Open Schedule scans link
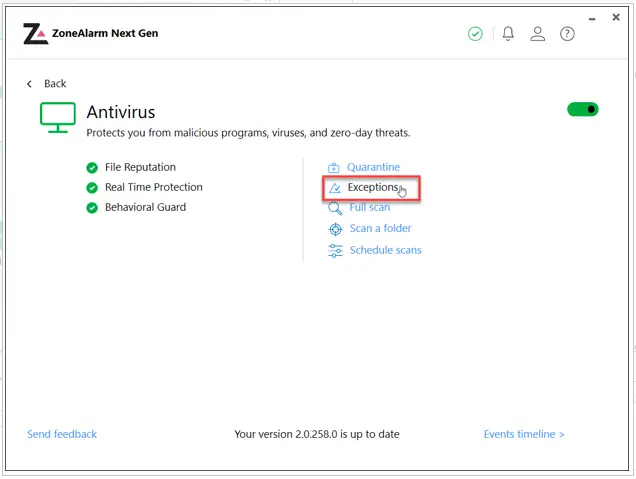 (385, 250)
